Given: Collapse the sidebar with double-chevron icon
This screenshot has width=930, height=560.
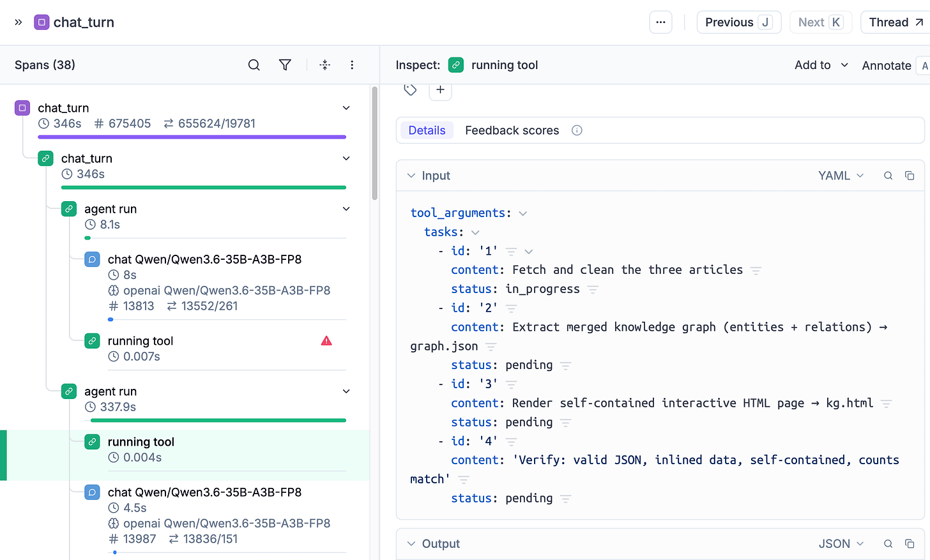Looking at the screenshot, I should [x=19, y=22].
